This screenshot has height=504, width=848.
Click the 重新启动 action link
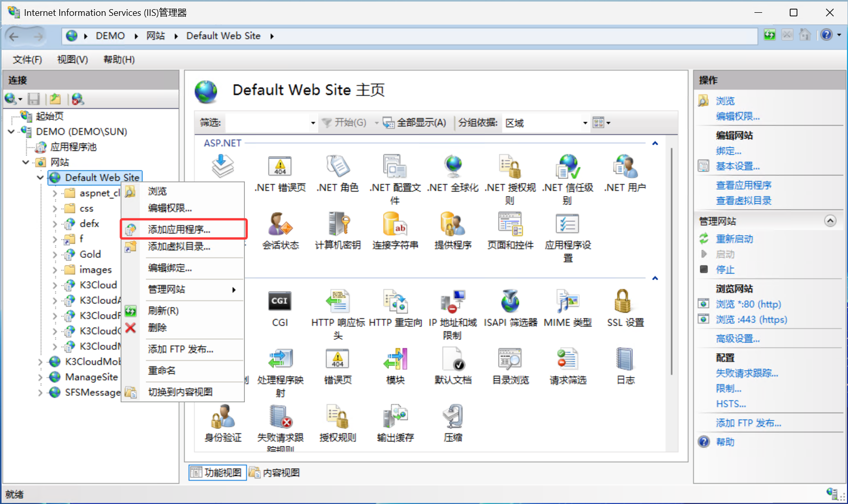(x=734, y=239)
